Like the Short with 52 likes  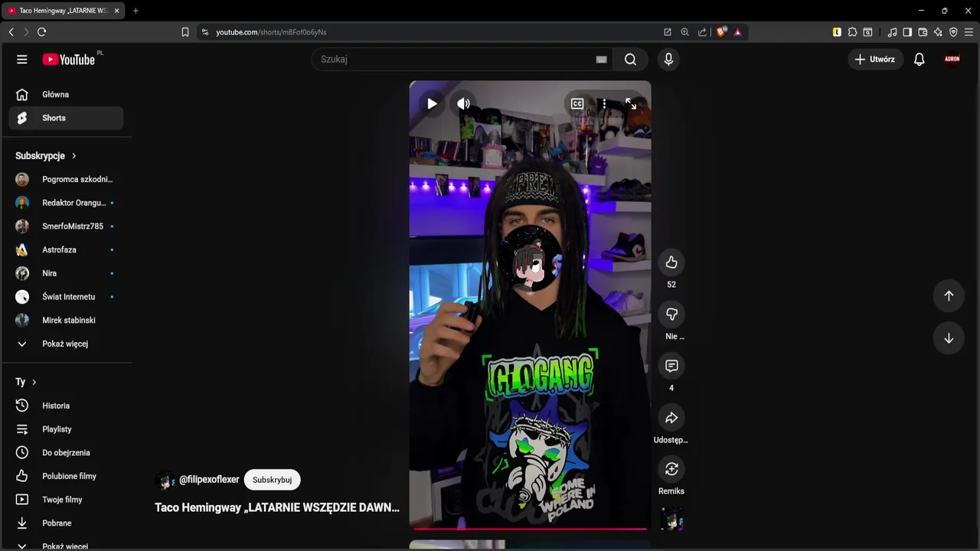point(671,262)
